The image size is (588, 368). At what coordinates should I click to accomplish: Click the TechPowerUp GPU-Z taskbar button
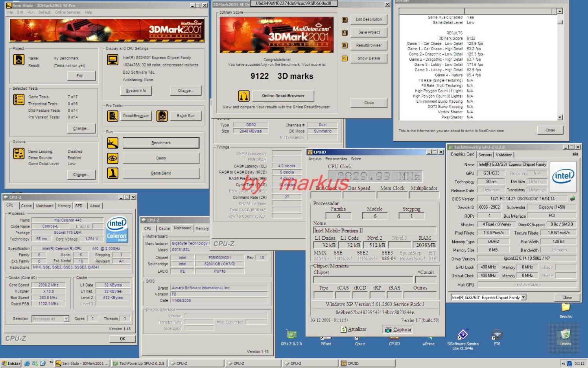click(x=139, y=364)
